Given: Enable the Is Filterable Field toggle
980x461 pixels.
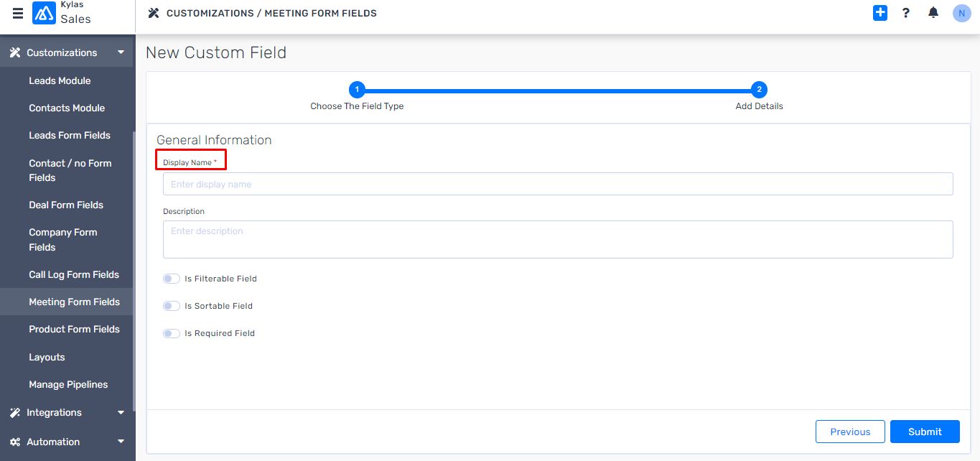Looking at the screenshot, I should tap(171, 279).
